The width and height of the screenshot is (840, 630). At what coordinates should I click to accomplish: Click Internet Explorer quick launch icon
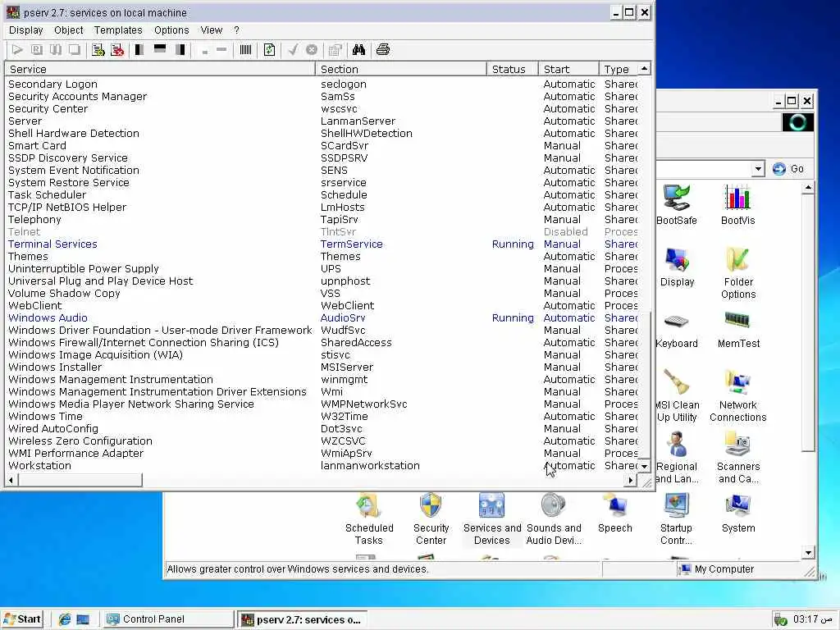(65, 619)
